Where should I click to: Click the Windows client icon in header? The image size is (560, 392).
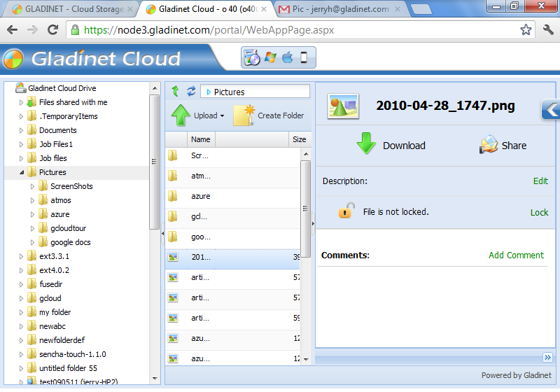point(270,58)
